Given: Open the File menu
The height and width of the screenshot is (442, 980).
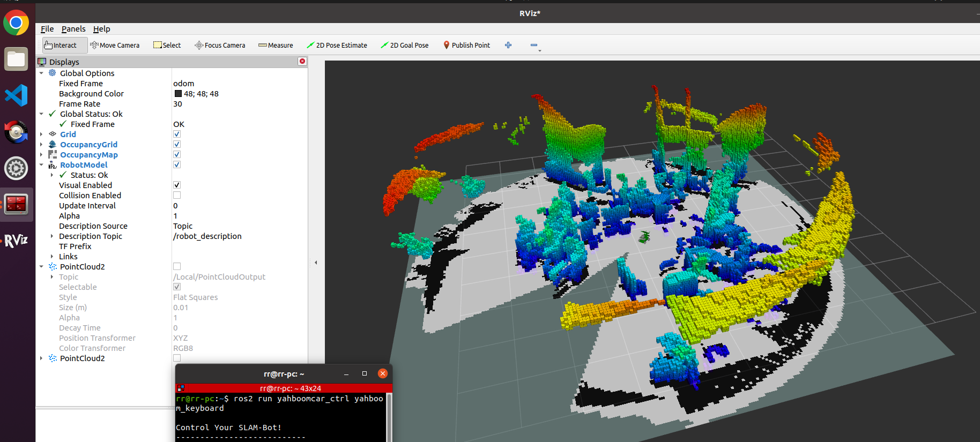Looking at the screenshot, I should (x=47, y=29).
